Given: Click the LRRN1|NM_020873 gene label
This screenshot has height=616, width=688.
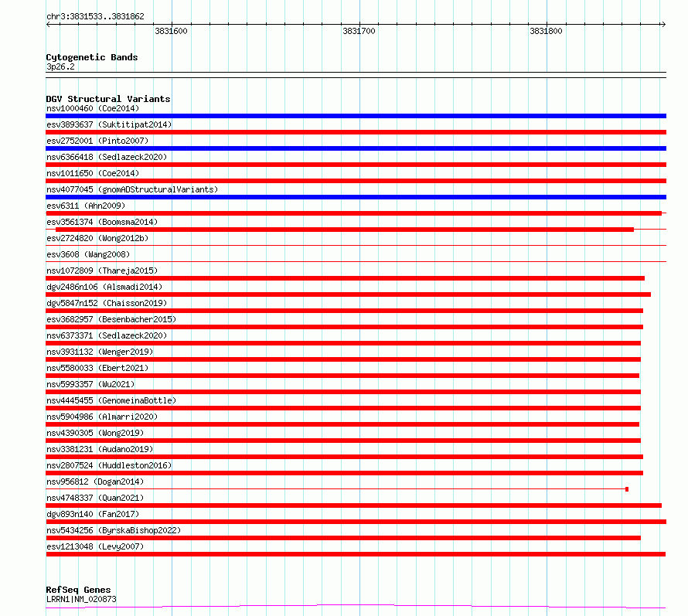Looking at the screenshot, I should 81,599.
